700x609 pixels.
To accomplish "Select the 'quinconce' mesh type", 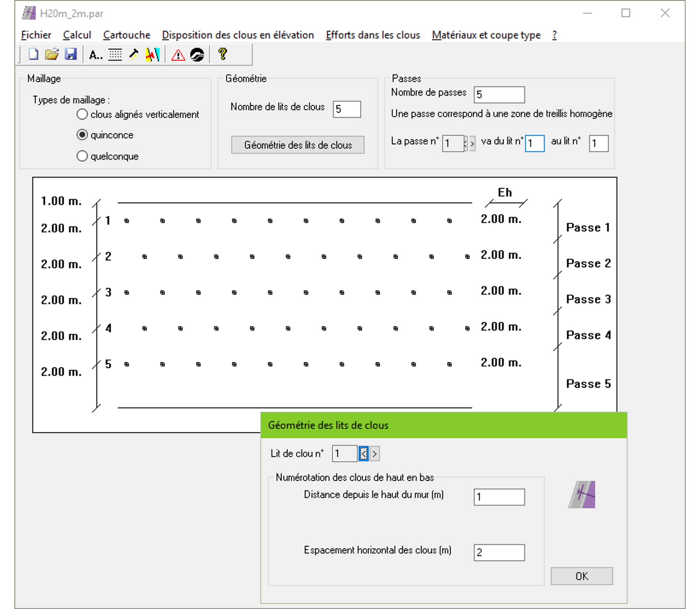I will 82,135.
